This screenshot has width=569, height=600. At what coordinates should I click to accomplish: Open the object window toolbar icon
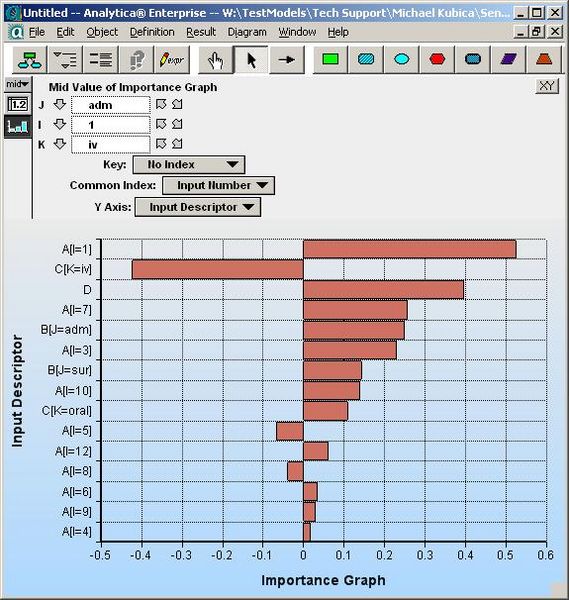(101, 60)
